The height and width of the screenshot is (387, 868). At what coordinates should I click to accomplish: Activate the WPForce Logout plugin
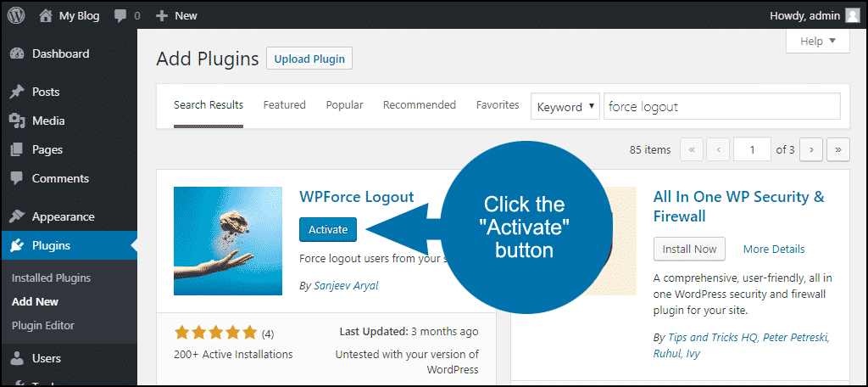coord(328,229)
